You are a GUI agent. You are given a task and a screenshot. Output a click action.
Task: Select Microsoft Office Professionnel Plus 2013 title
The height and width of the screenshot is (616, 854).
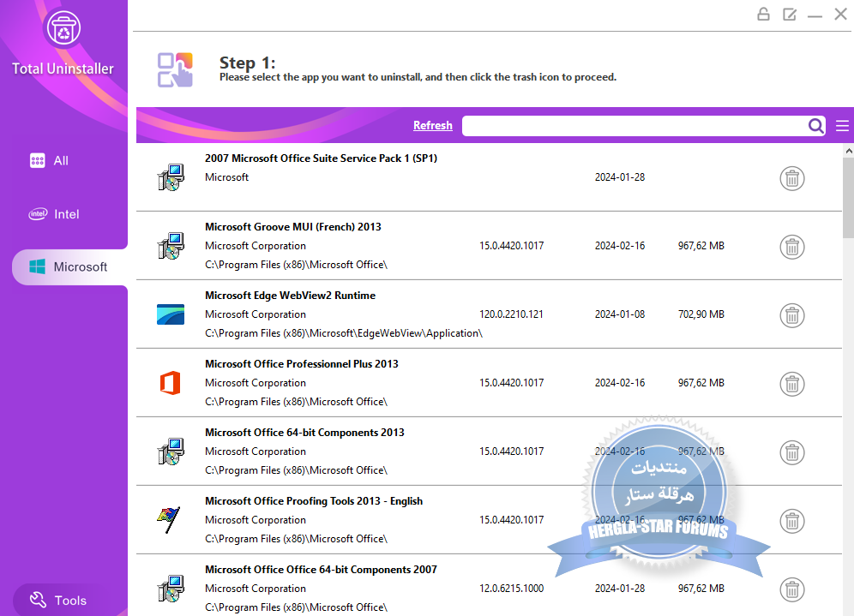(x=302, y=364)
